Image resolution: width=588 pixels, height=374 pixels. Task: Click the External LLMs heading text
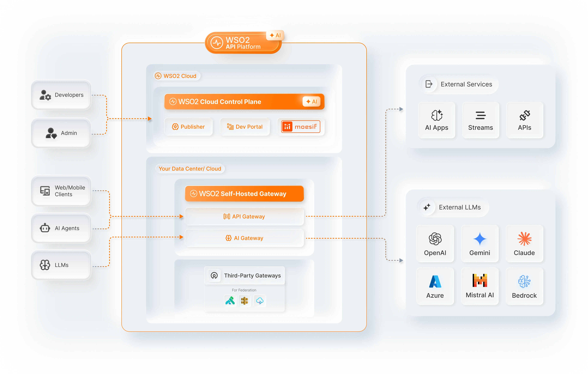pyautogui.click(x=460, y=207)
